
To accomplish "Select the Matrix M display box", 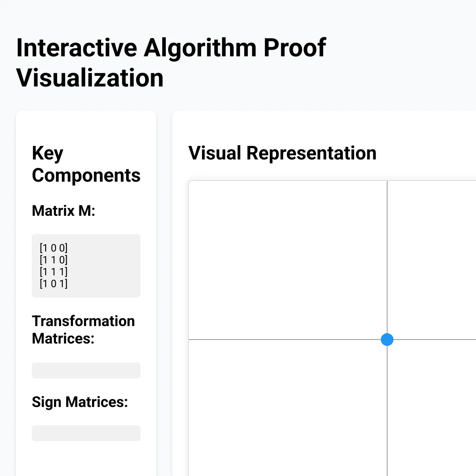I will pyautogui.click(x=86, y=265).
